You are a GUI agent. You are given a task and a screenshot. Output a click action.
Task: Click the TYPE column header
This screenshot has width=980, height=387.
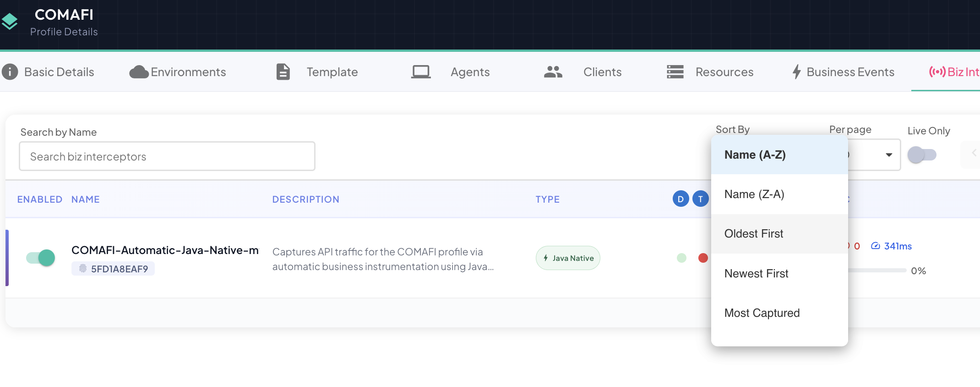[548, 199]
